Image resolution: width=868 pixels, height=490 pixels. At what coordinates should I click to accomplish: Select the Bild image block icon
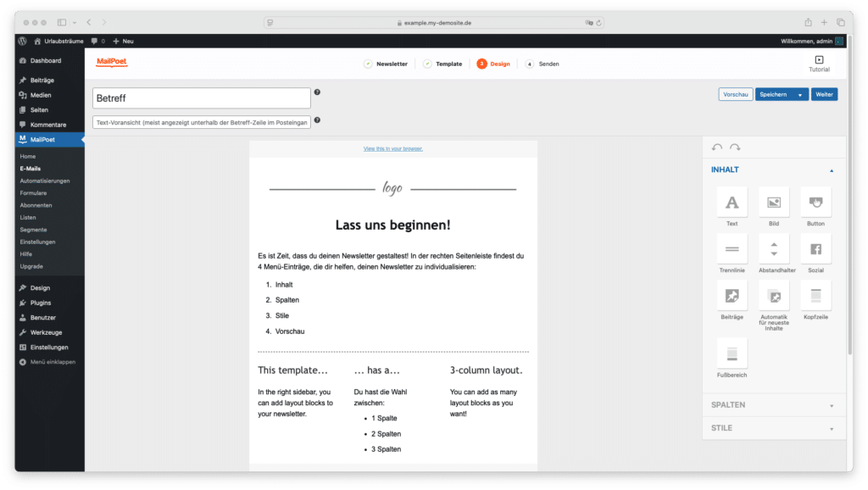[773, 203]
